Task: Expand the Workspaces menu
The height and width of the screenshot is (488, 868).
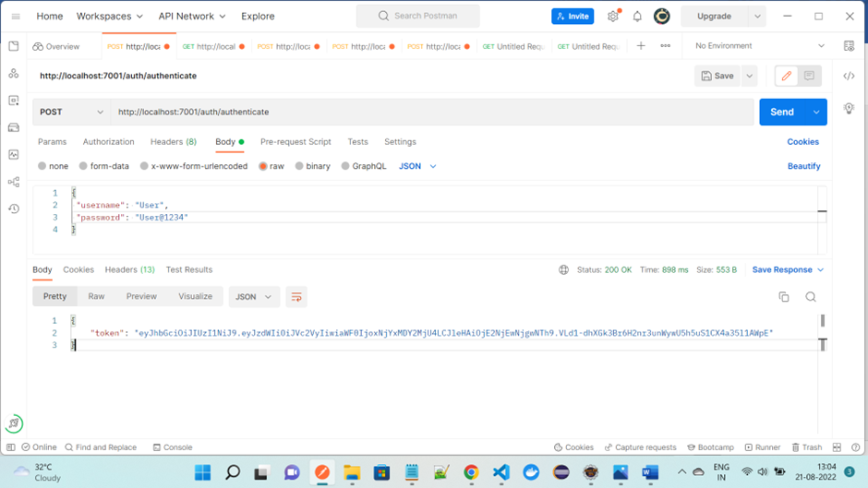Action: (110, 17)
